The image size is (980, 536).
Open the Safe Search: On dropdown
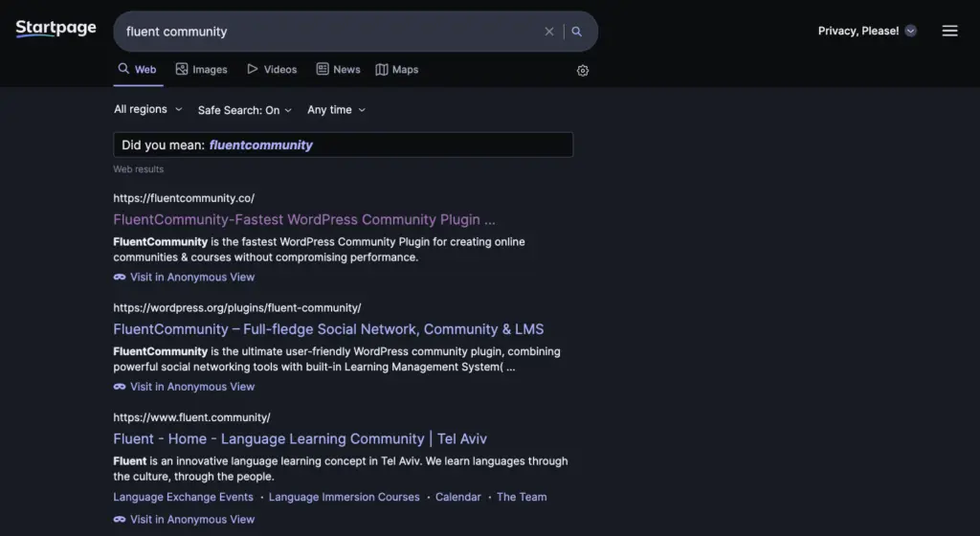(244, 110)
